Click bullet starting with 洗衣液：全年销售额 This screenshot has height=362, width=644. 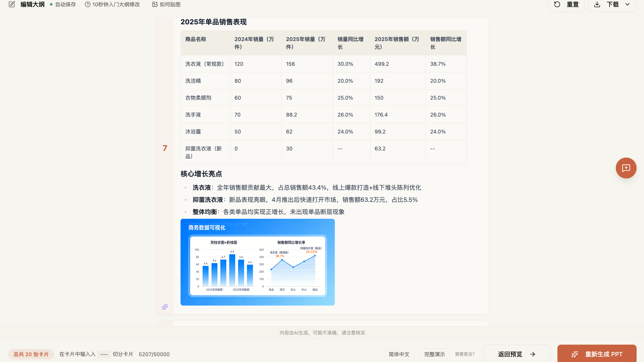pyautogui.click(x=307, y=188)
